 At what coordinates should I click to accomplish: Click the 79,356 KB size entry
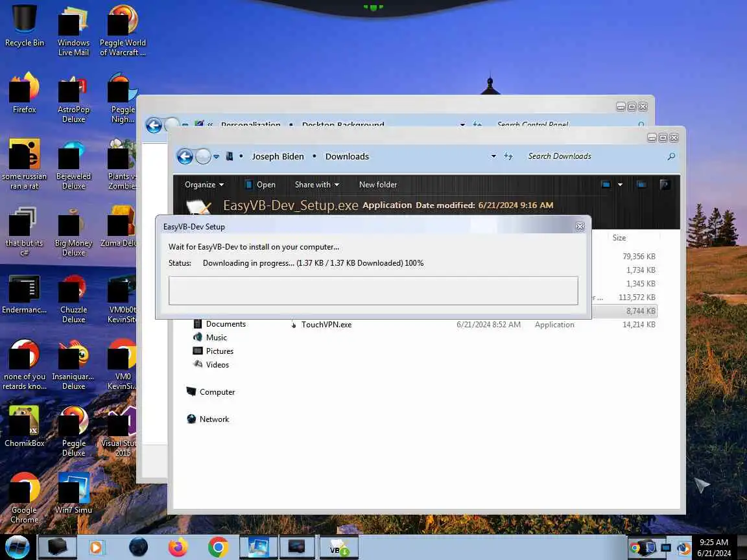pyautogui.click(x=639, y=257)
